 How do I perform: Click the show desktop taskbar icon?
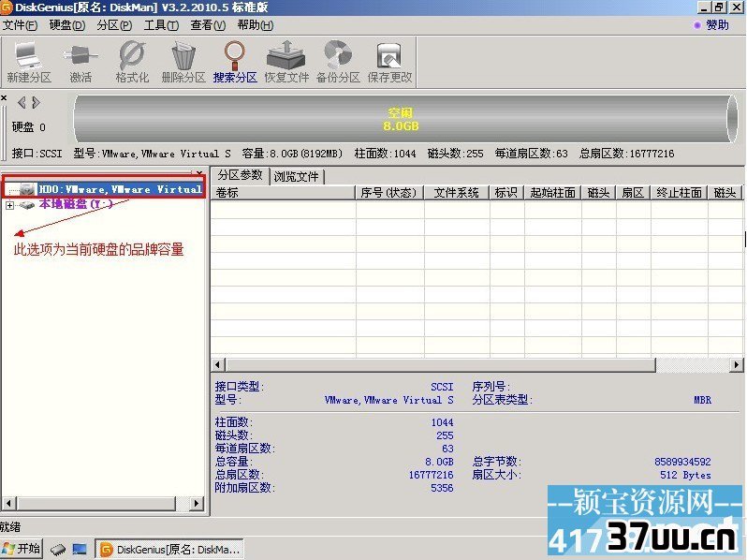[79, 550]
